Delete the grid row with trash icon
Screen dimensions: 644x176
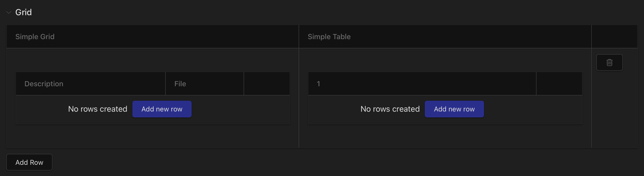pos(609,62)
